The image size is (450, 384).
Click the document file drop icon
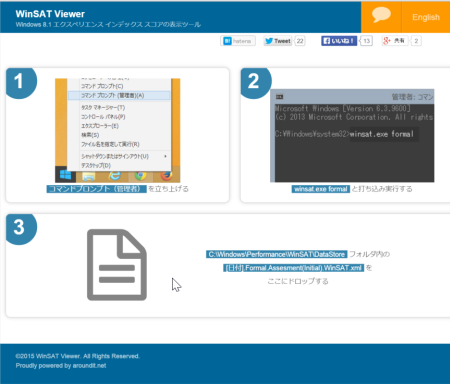pos(117,265)
